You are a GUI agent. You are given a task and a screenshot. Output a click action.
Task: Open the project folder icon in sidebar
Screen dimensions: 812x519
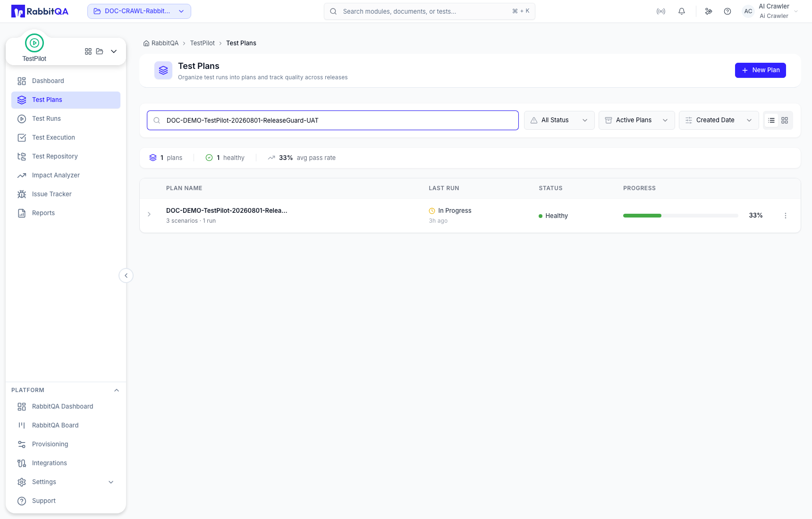pyautogui.click(x=100, y=51)
